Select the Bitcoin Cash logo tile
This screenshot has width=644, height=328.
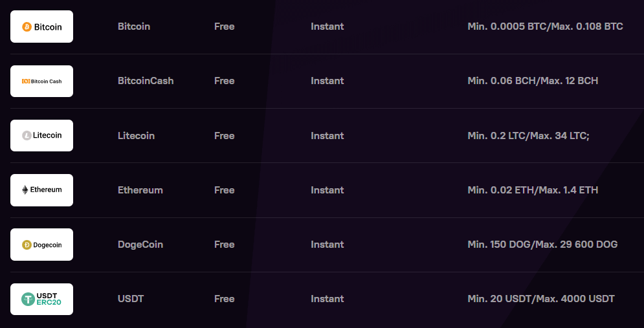[x=41, y=82]
